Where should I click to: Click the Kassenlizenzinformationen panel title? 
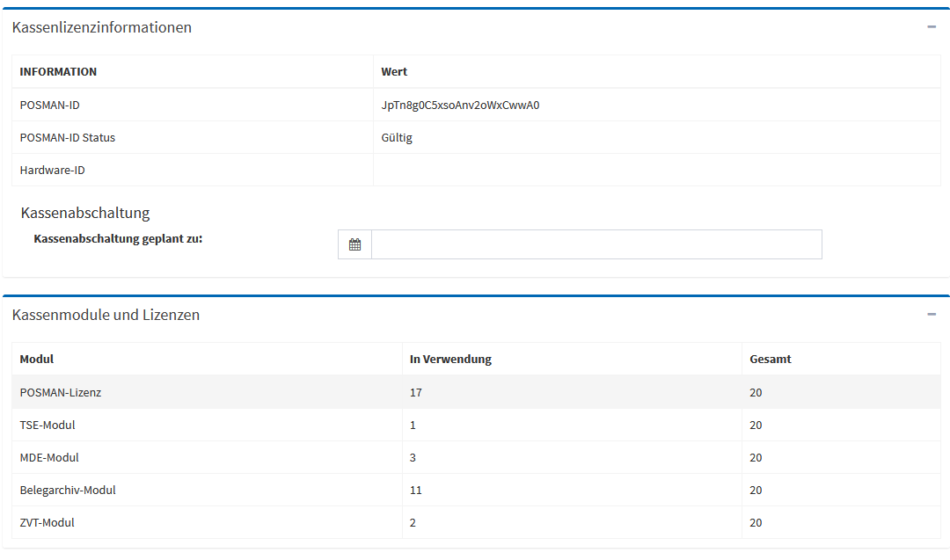pos(102,27)
